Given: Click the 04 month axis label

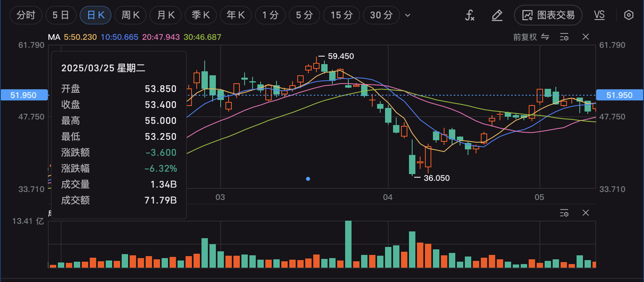Looking at the screenshot, I should point(388,197).
